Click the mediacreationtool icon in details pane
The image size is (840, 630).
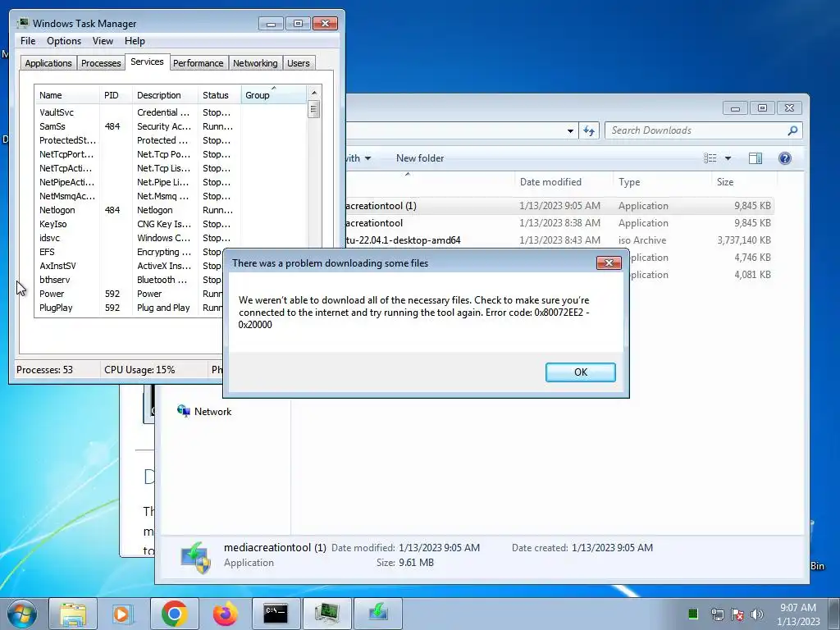coord(195,557)
